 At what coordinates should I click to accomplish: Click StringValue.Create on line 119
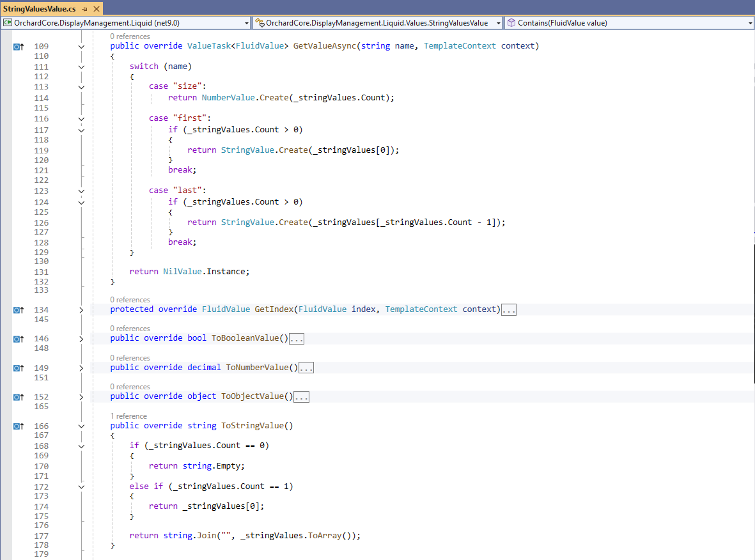(265, 150)
